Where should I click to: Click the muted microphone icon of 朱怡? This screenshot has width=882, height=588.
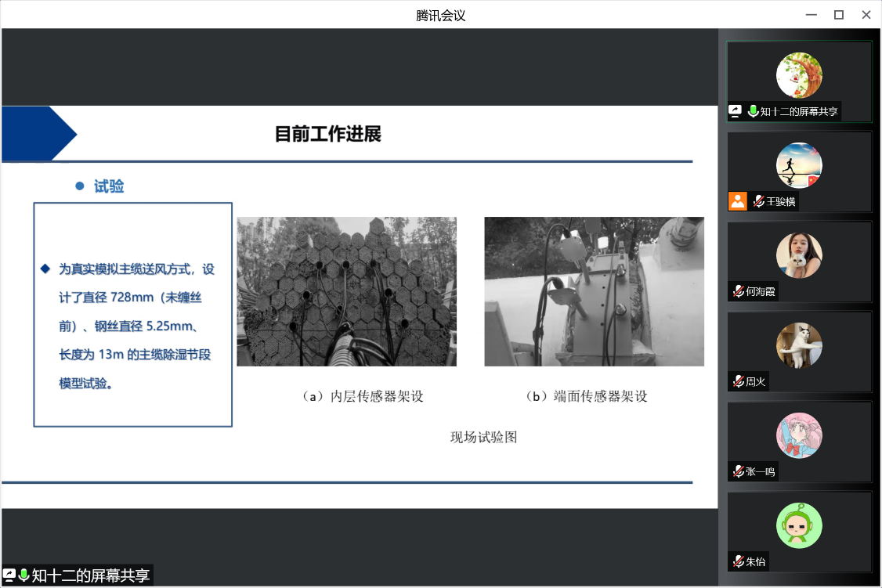tap(738, 561)
